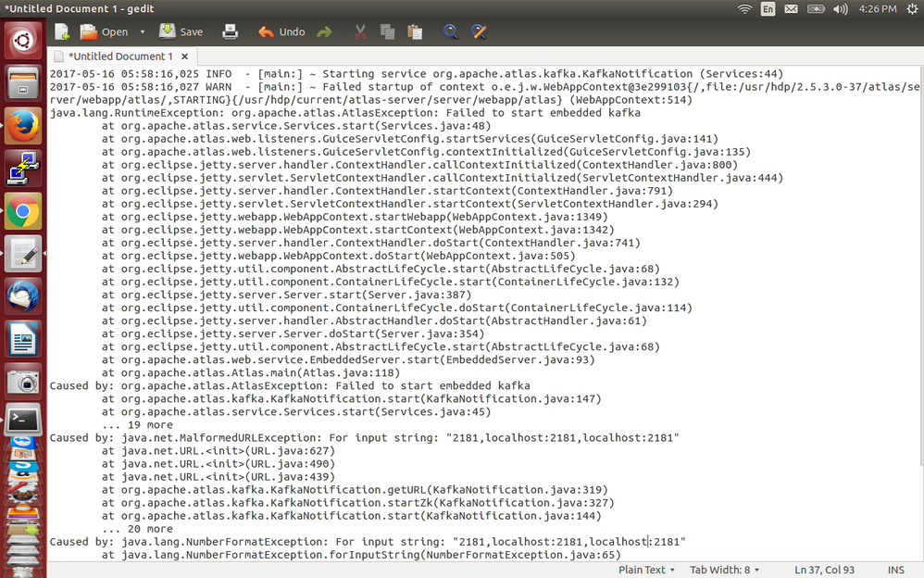This screenshot has width=924, height=578.
Task: Save the current document
Action: [x=181, y=31]
